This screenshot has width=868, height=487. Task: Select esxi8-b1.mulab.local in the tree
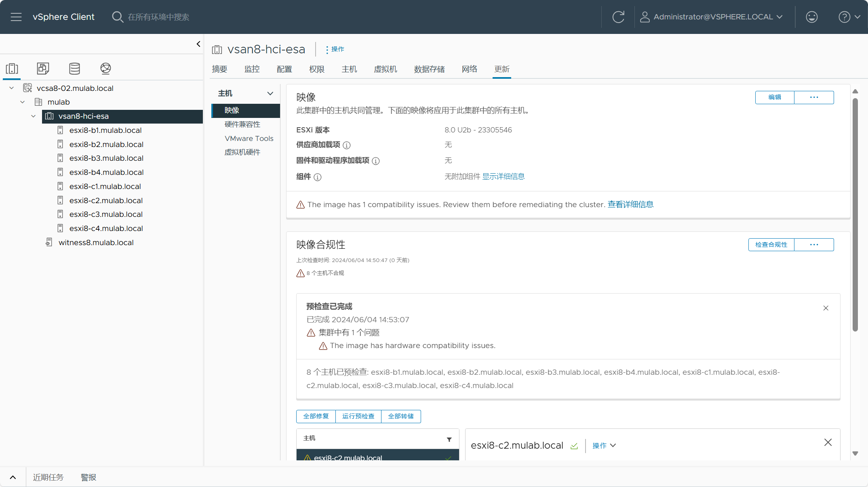105,130
